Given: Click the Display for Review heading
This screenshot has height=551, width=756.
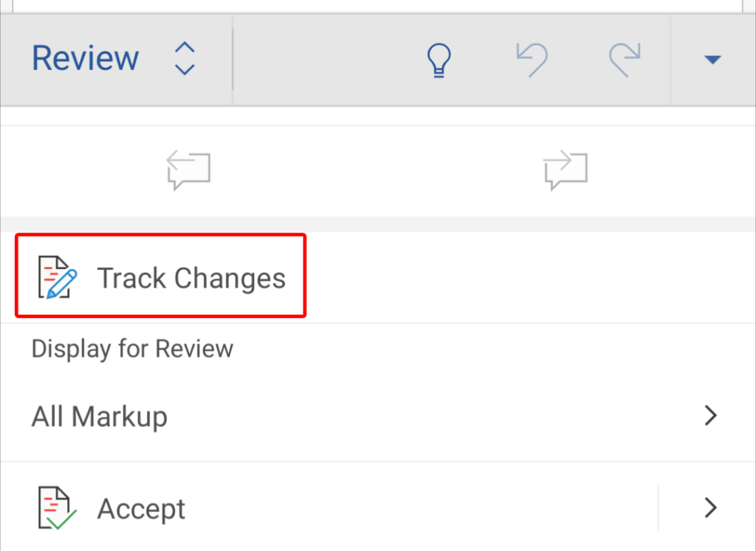Looking at the screenshot, I should (x=132, y=348).
